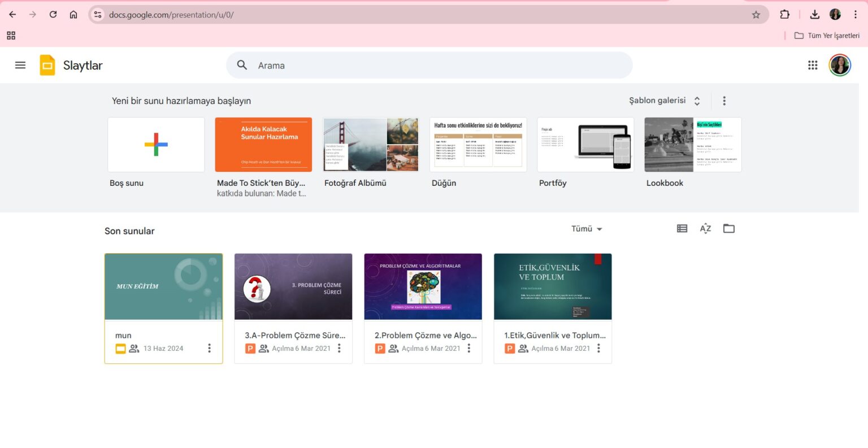Open Tüm Yer İşaretleri bookmarks folder
868x448 pixels.
pyautogui.click(x=827, y=36)
